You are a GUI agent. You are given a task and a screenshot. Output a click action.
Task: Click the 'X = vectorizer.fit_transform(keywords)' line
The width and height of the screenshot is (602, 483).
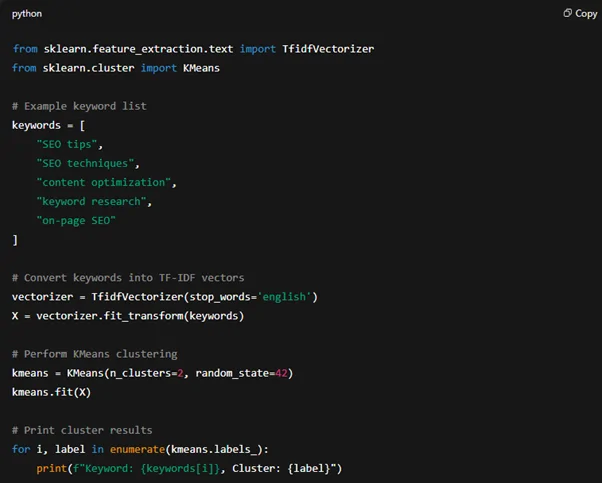[128, 316]
